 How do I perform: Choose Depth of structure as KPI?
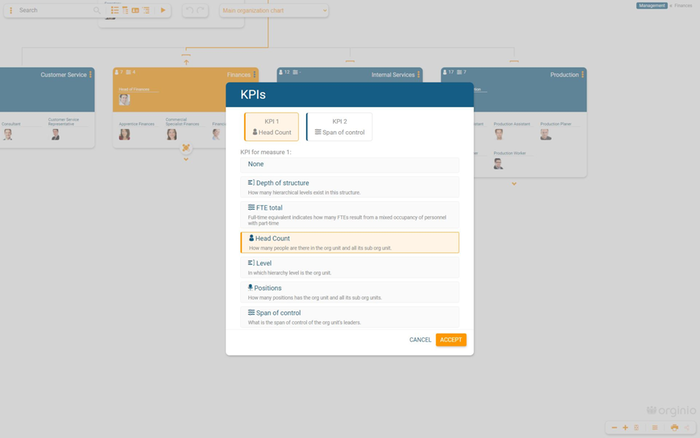[350, 187]
